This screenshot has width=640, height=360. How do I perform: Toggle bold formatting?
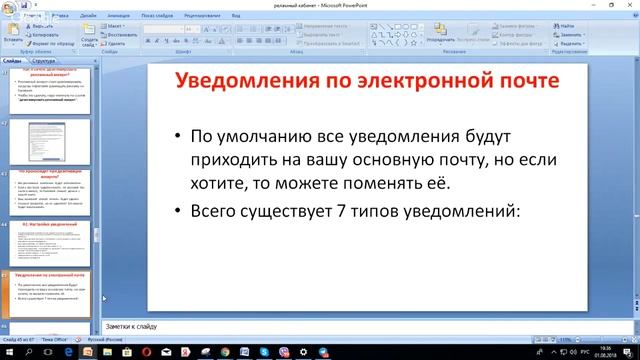148,41
